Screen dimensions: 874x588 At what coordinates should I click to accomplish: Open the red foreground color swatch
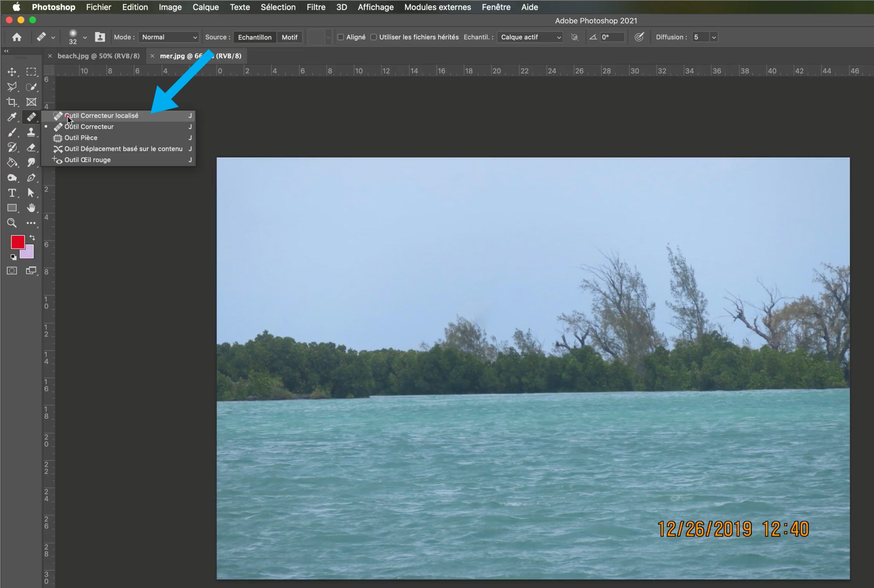coord(17,241)
